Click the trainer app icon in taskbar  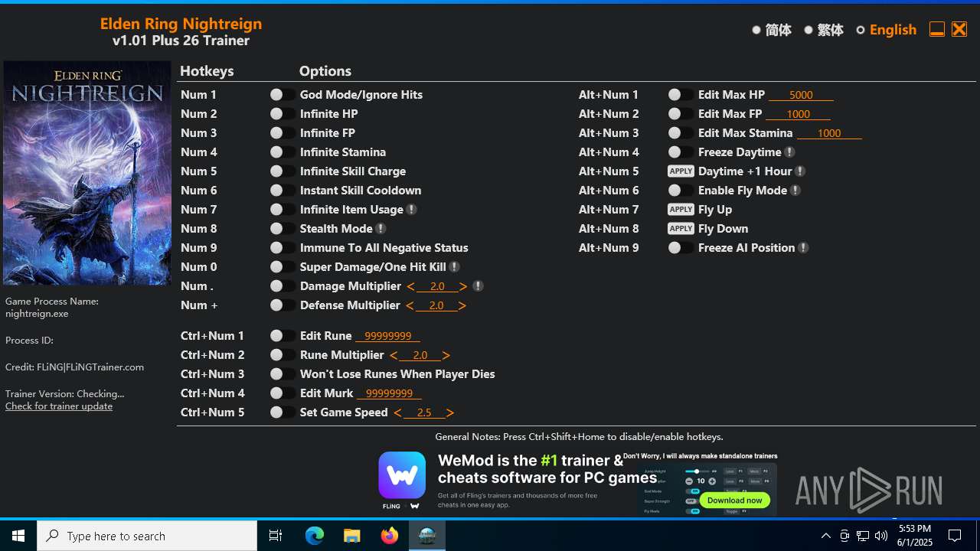[427, 536]
